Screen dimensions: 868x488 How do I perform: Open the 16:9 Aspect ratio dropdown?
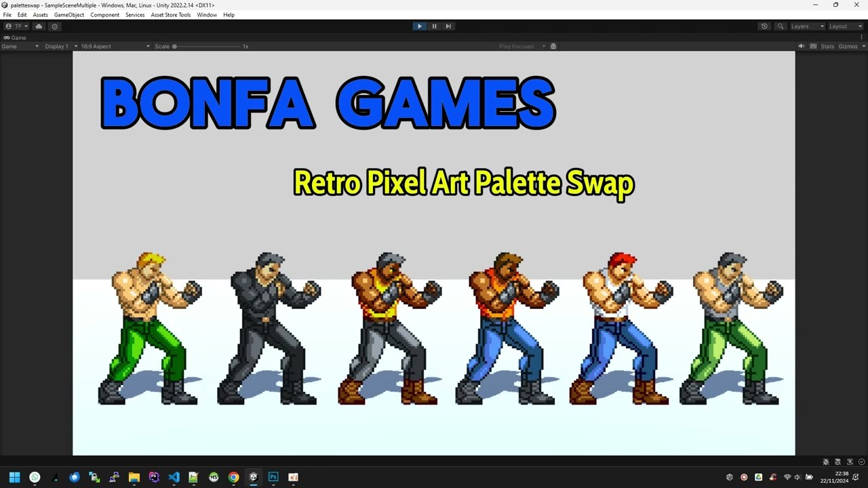115,47
